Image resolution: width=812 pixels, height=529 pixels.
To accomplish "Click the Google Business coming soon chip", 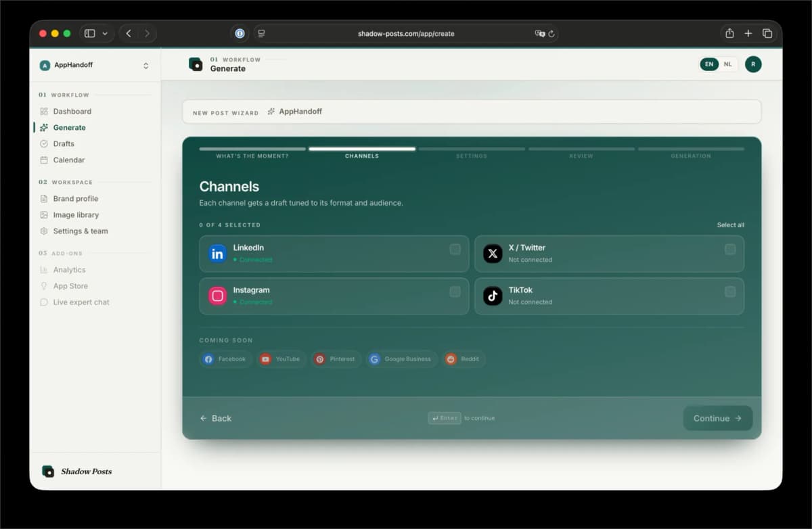I will (x=401, y=359).
